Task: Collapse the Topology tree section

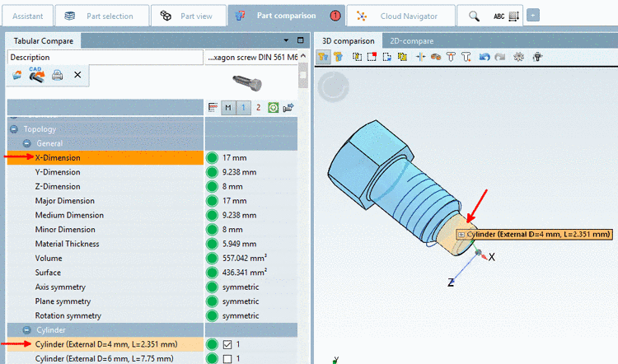Action: (14, 129)
